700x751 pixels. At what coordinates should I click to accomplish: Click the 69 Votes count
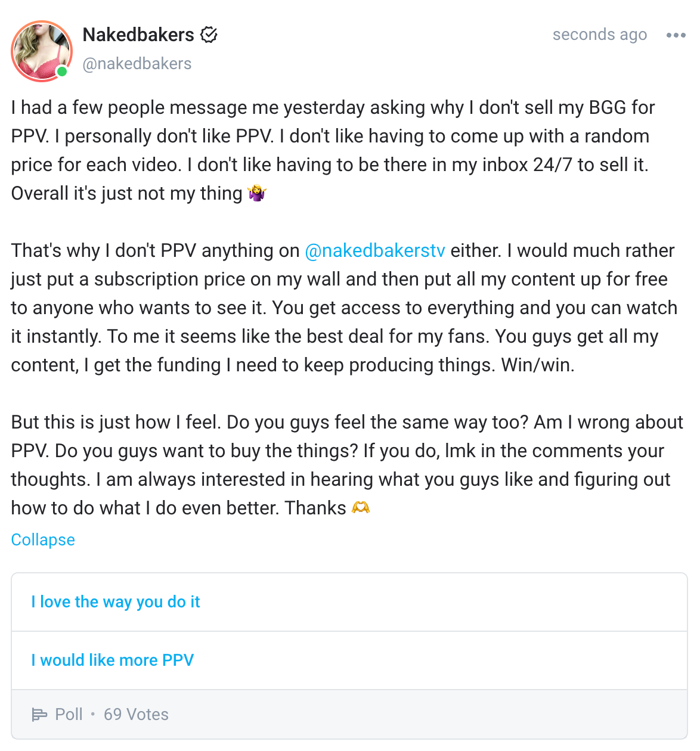tap(136, 714)
